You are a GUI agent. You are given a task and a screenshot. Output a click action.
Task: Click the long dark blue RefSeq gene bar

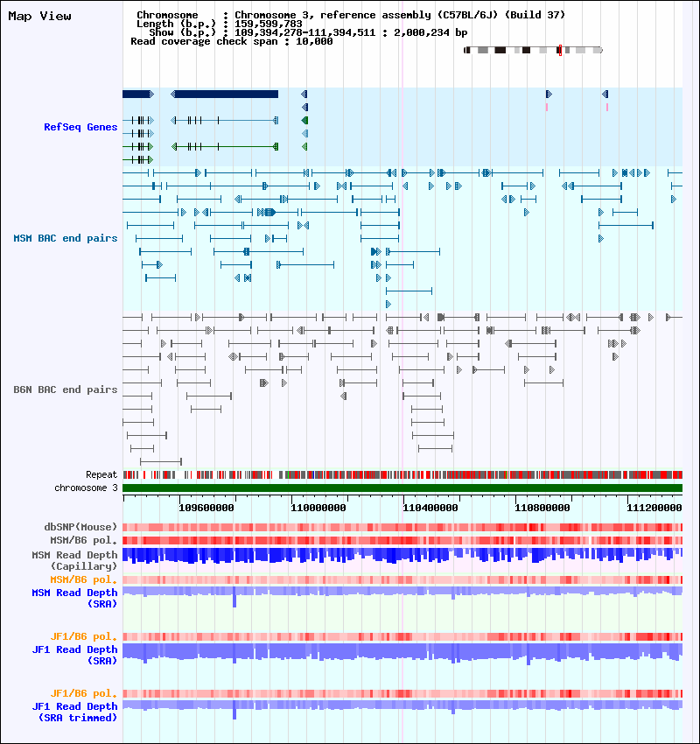pos(225,95)
